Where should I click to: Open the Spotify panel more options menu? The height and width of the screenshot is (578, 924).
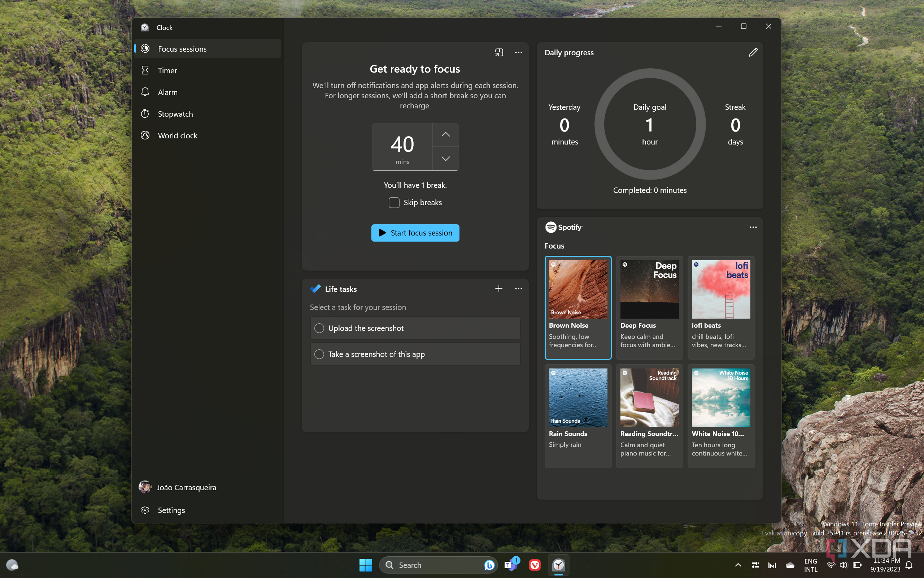pos(753,227)
